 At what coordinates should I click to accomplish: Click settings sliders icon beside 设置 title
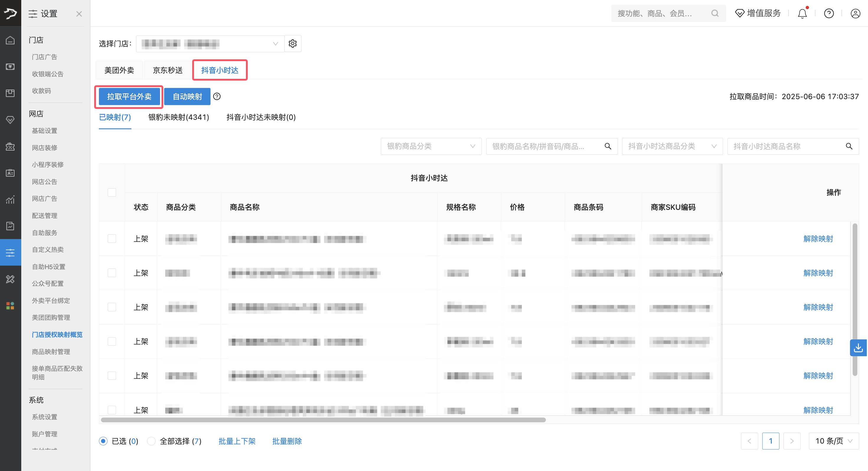[33, 14]
